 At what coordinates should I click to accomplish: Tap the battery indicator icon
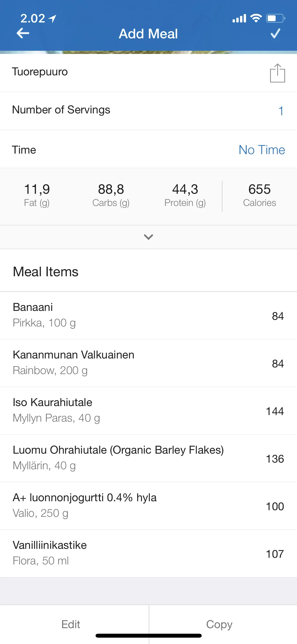(275, 18)
